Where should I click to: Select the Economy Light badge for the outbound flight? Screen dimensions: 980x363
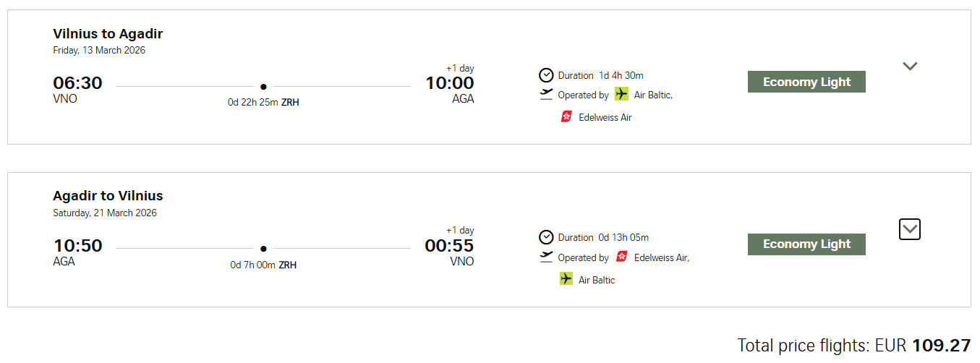pos(806,82)
